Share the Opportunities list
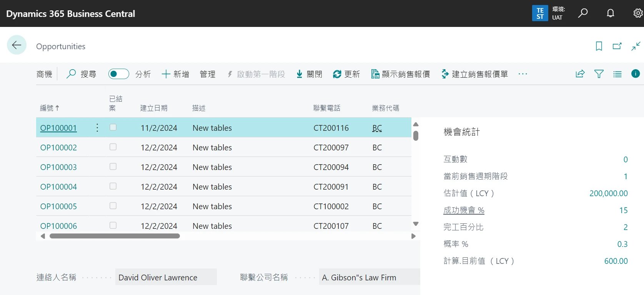 tap(580, 74)
